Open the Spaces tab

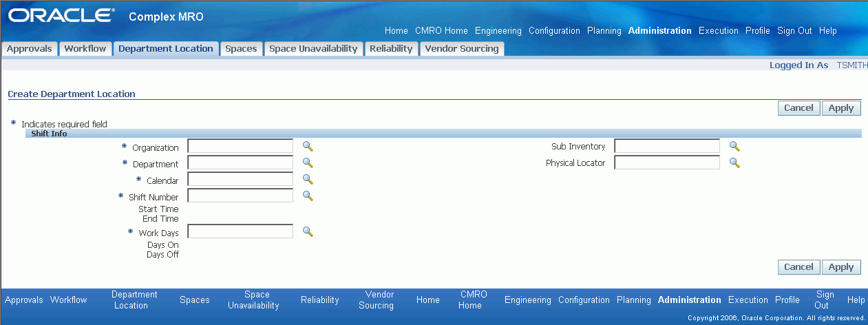pos(241,49)
